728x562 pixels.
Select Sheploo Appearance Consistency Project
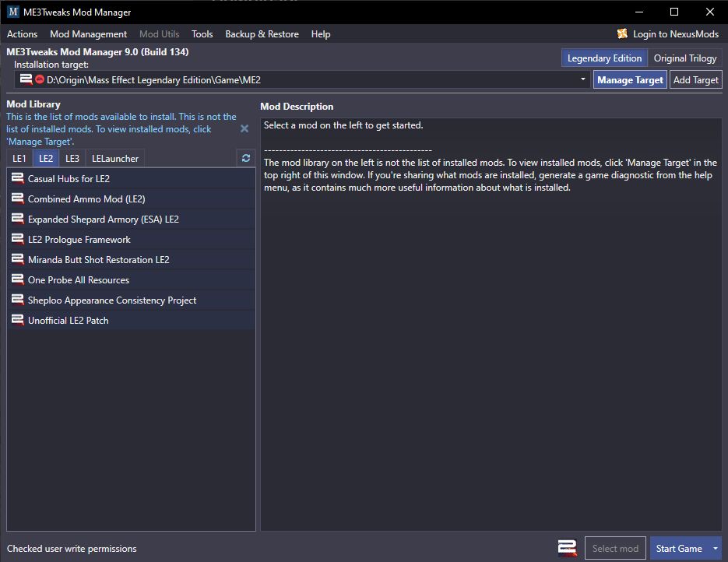pyautogui.click(x=131, y=300)
